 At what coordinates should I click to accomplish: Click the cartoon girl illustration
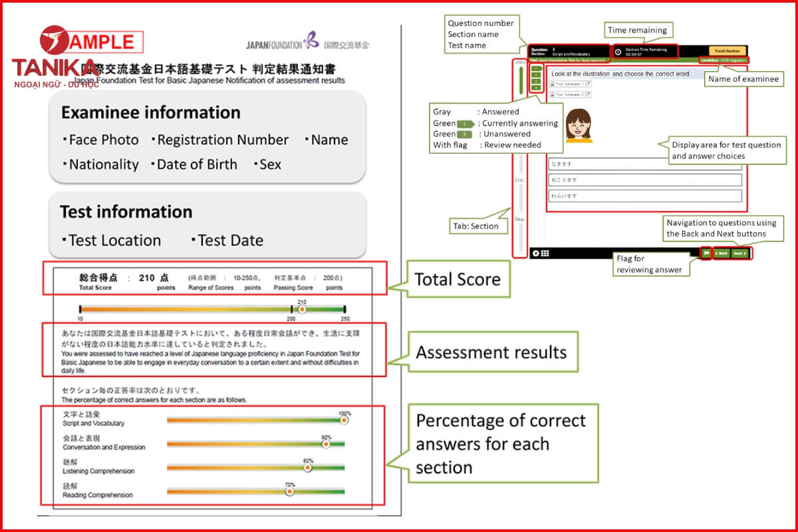click(x=579, y=126)
